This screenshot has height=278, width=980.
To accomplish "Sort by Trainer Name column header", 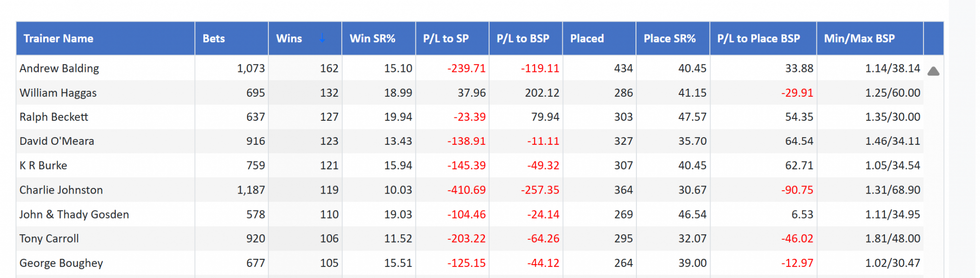I will [58, 38].
